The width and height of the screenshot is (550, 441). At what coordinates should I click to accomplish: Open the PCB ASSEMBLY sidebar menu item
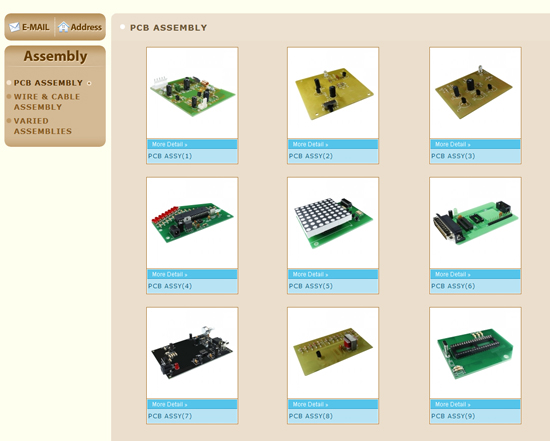click(x=48, y=83)
